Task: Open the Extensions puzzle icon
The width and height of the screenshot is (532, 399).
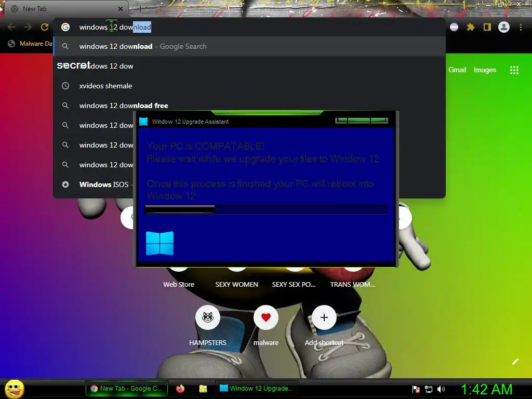Action: (x=471, y=27)
